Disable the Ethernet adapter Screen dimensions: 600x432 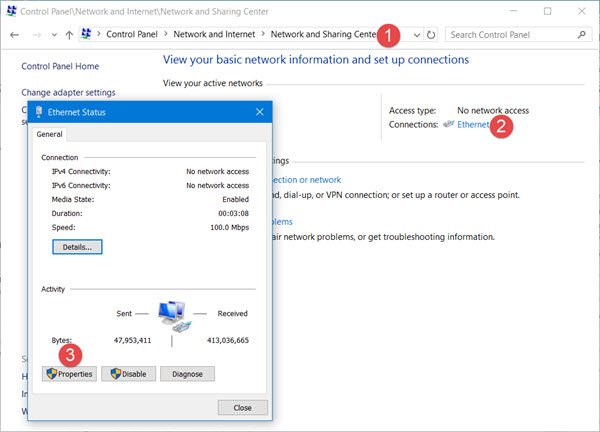pyautogui.click(x=129, y=374)
